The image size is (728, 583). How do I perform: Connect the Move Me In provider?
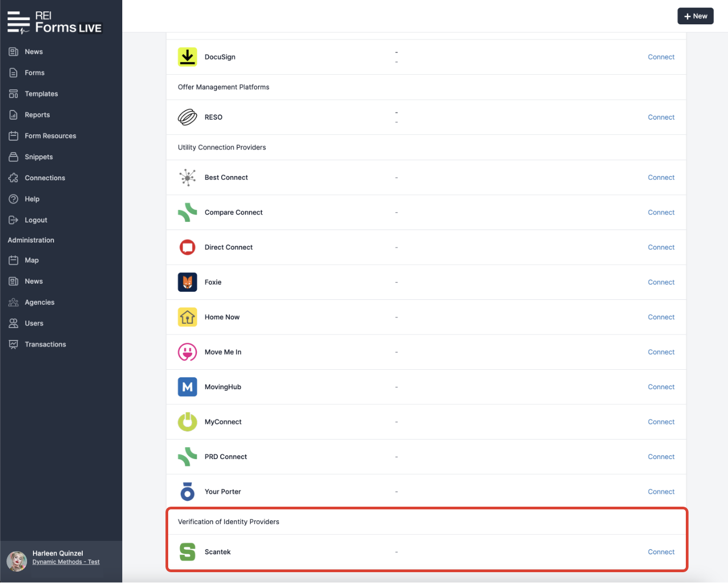coord(661,352)
